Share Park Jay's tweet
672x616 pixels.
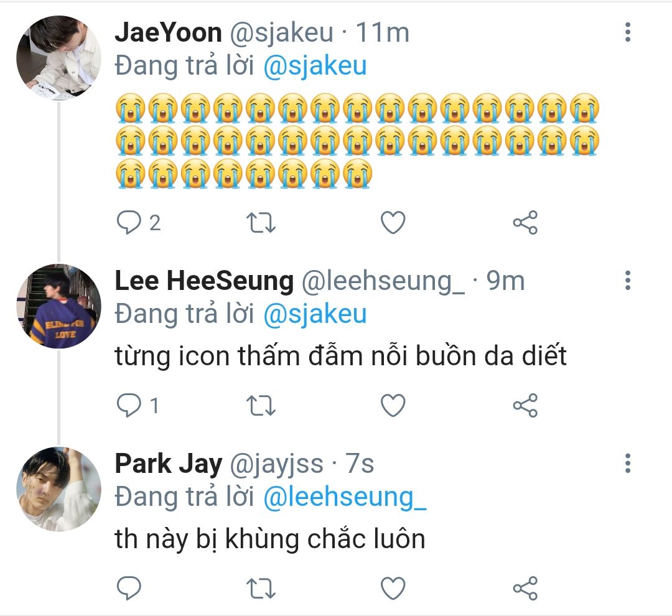point(525,588)
